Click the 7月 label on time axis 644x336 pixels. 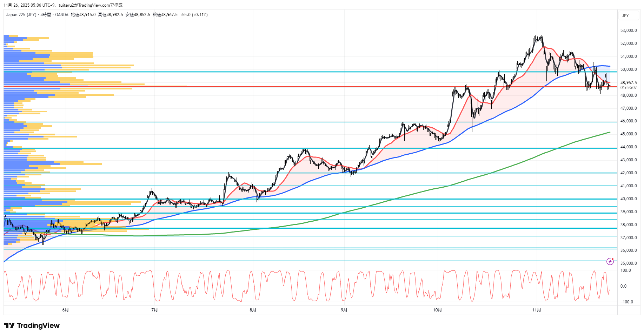pyautogui.click(x=154, y=310)
